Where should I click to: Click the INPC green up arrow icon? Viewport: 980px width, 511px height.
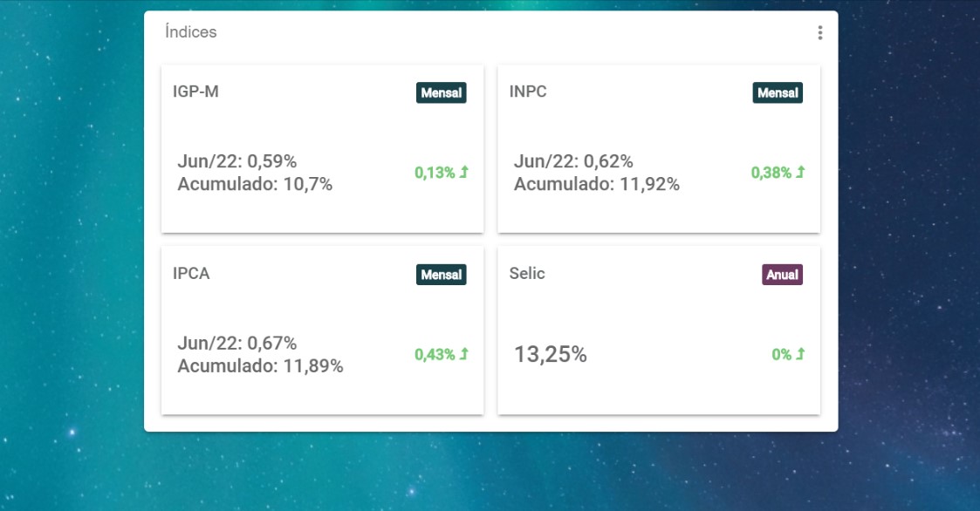800,172
